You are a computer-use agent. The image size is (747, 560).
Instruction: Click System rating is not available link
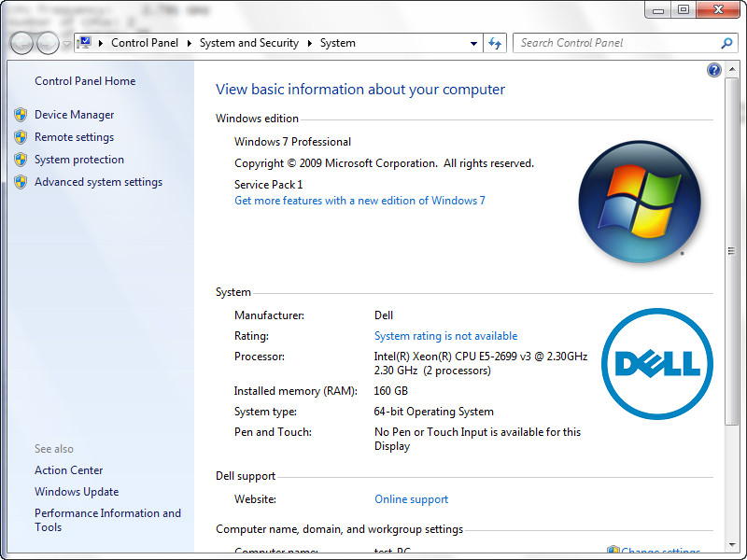pos(446,336)
